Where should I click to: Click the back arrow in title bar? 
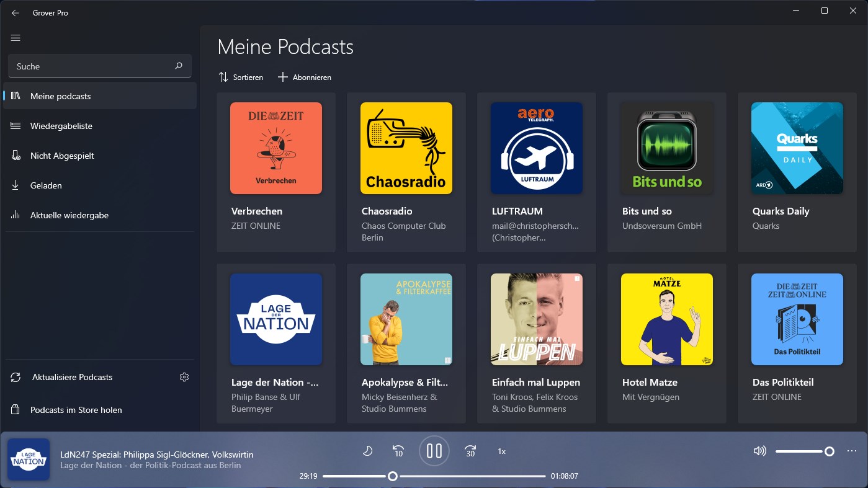tap(16, 12)
